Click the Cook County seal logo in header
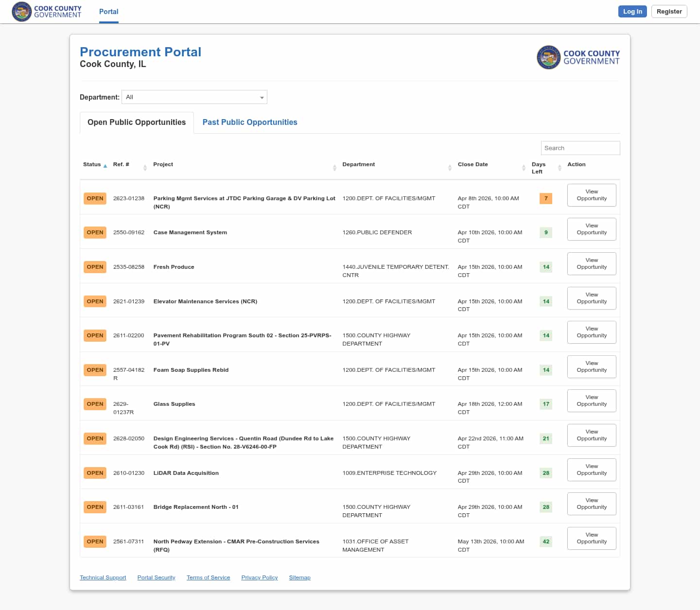Image resolution: width=700 pixels, height=610 pixels. pos(22,12)
